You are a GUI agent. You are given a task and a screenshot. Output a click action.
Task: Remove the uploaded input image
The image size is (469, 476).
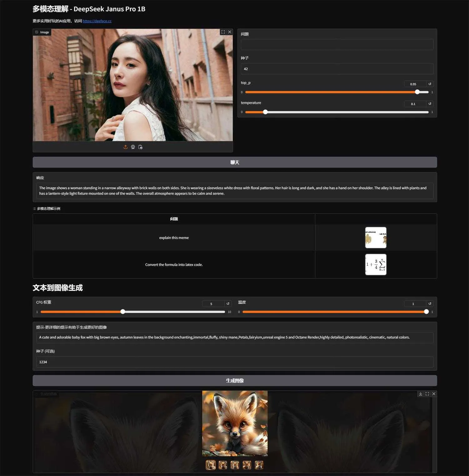230,32
